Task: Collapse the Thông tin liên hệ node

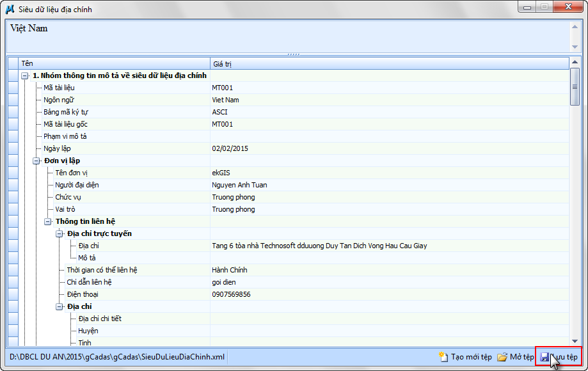Action: [x=48, y=221]
